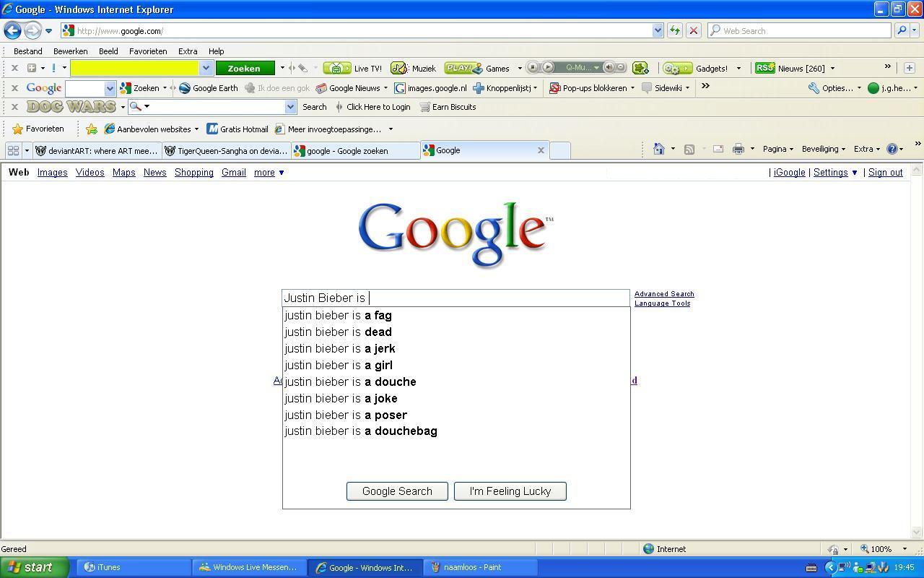Image resolution: width=924 pixels, height=578 pixels.
Task: Open the images.google.nl toolbar shortcut
Action: pos(430,87)
